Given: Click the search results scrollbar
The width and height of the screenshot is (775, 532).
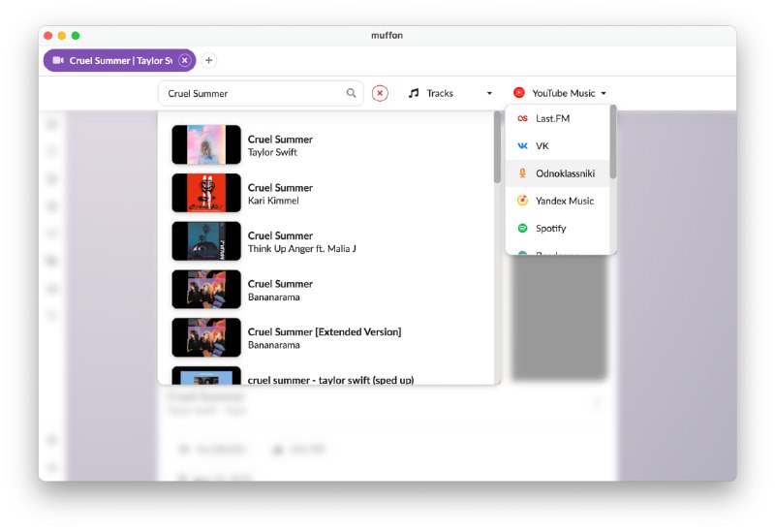Looking at the screenshot, I should 497,147.
